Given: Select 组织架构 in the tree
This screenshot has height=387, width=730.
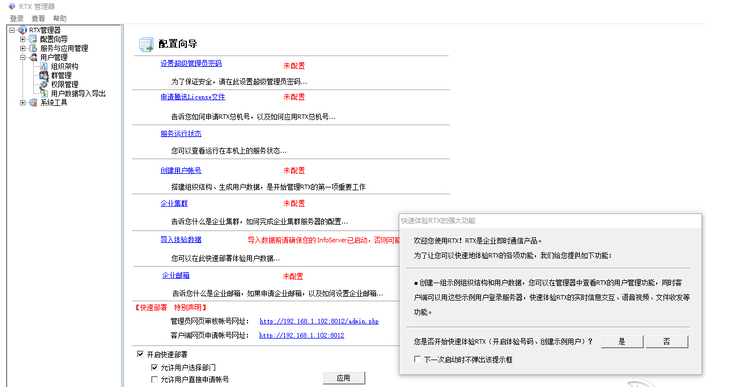Looking at the screenshot, I should [65, 67].
